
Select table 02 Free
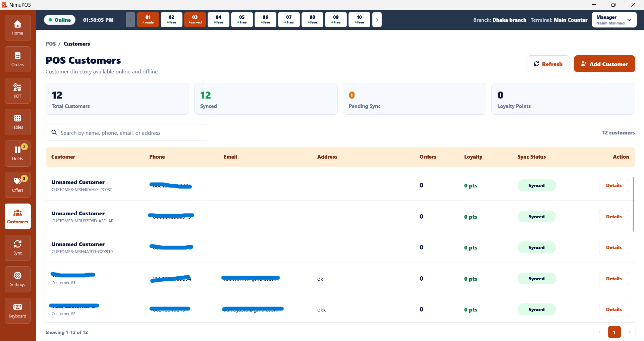171,20
